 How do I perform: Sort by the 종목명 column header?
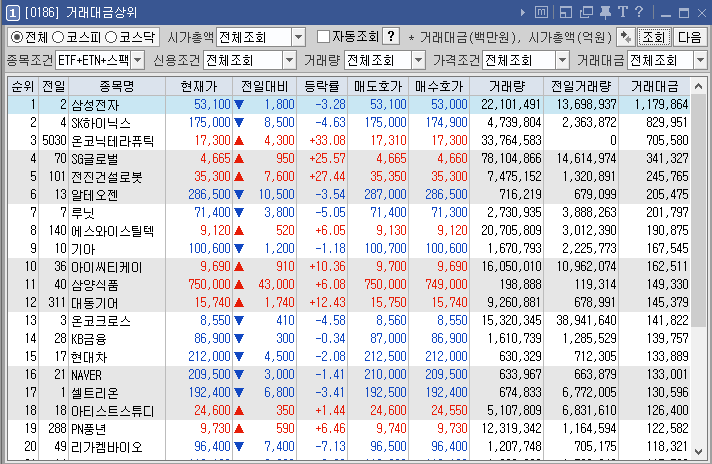[117, 86]
